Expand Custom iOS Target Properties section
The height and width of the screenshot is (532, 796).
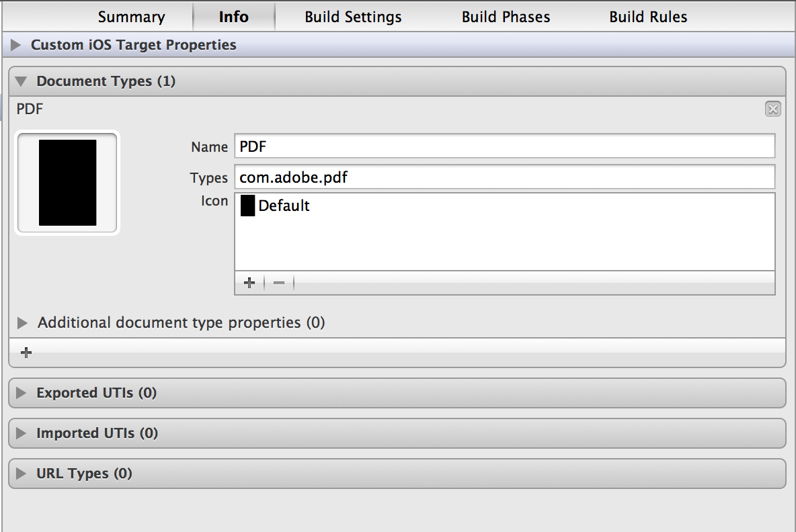[16, 46]
